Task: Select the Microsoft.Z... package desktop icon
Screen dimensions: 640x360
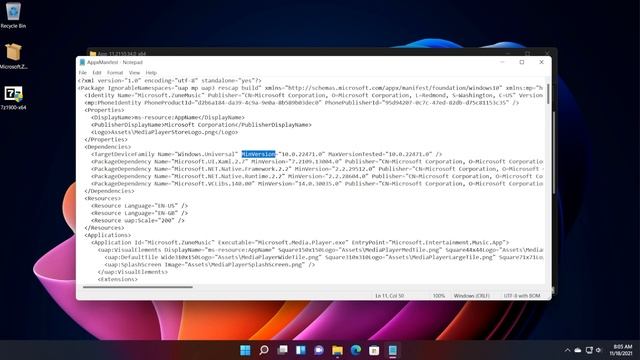Action: tap(13, 56)
